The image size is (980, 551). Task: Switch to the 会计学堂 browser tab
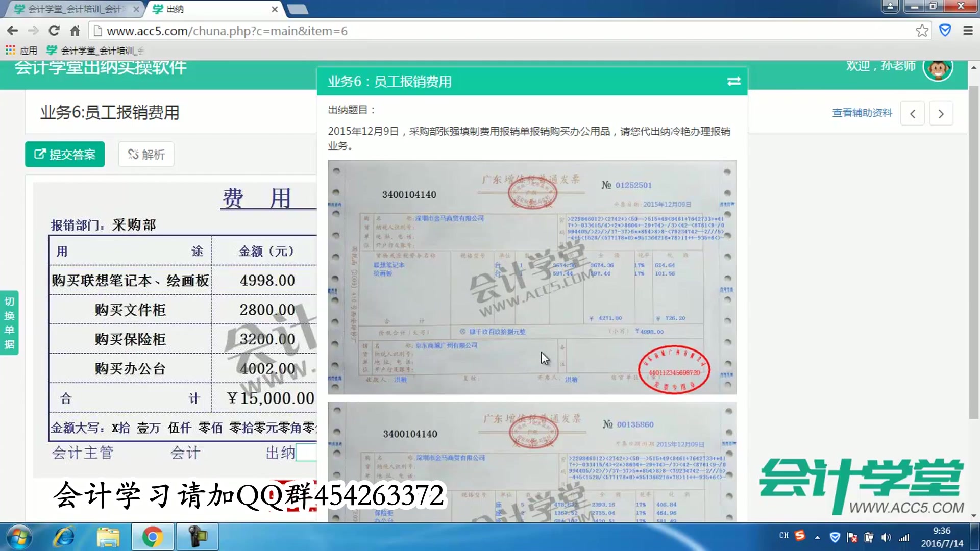pos(71,9)
